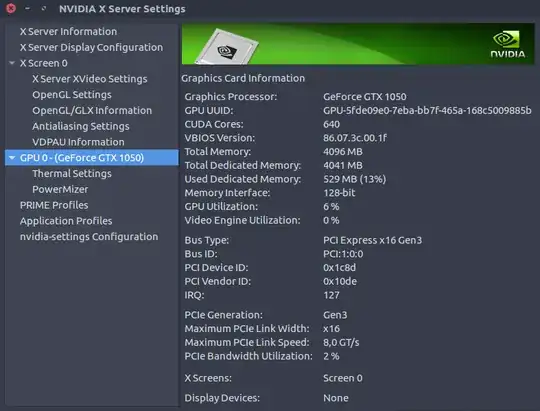Select X Screen 0 tree entry
The image size is (540, 411).
(x=43, y=63)
